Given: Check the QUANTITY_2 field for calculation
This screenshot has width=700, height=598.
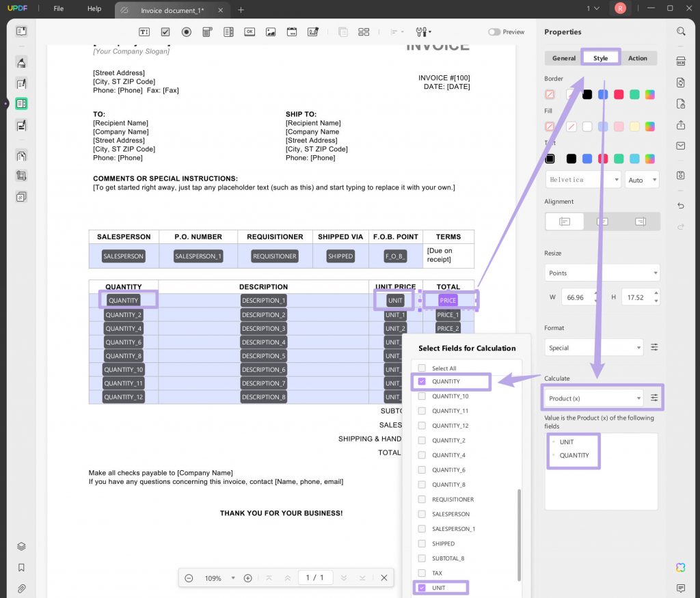Looking at the screenshot, I should pos(422,441).
